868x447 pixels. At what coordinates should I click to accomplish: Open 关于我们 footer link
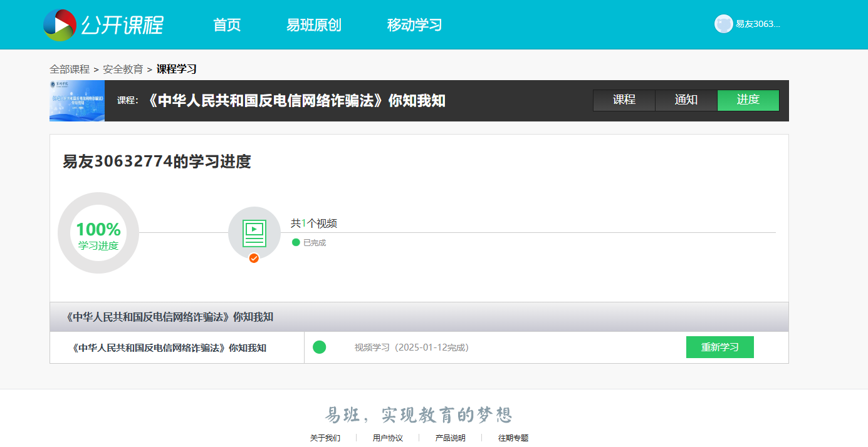[x=325, y=438]
